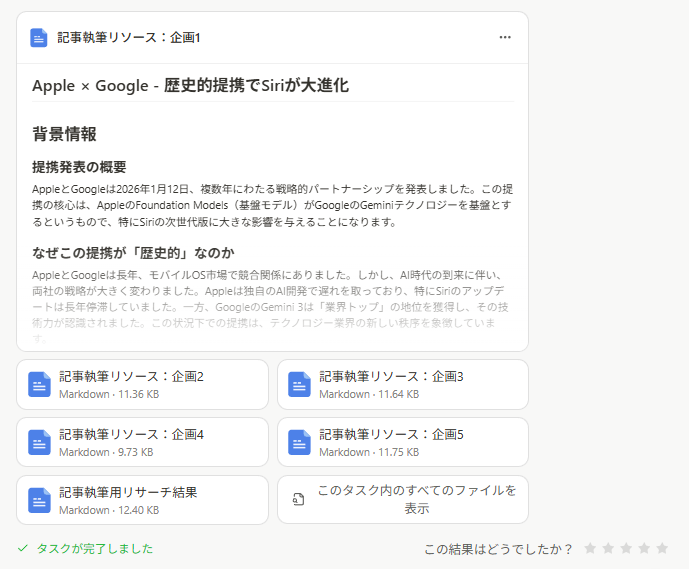Image resolution: width=689 pixels, height=569 pixels.
Task: Open the three-dot menu for 企画1
Action: [x=505, y=38]
